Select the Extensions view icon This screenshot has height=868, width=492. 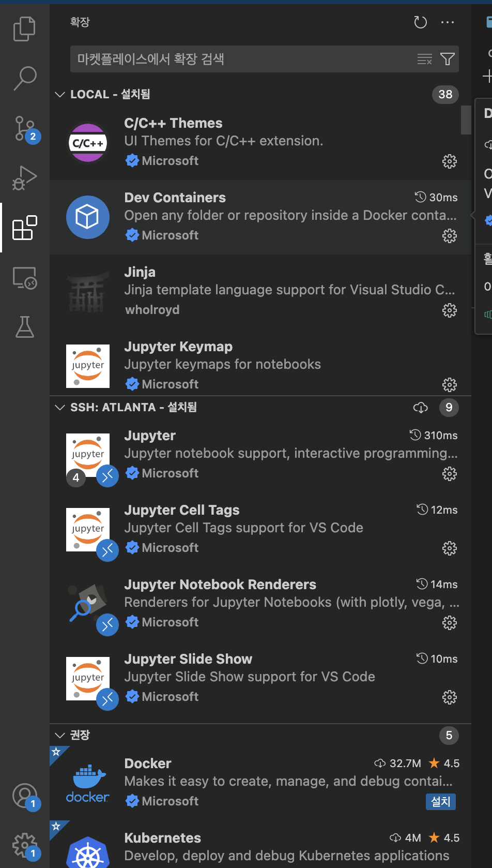click(x=24, y=228)
